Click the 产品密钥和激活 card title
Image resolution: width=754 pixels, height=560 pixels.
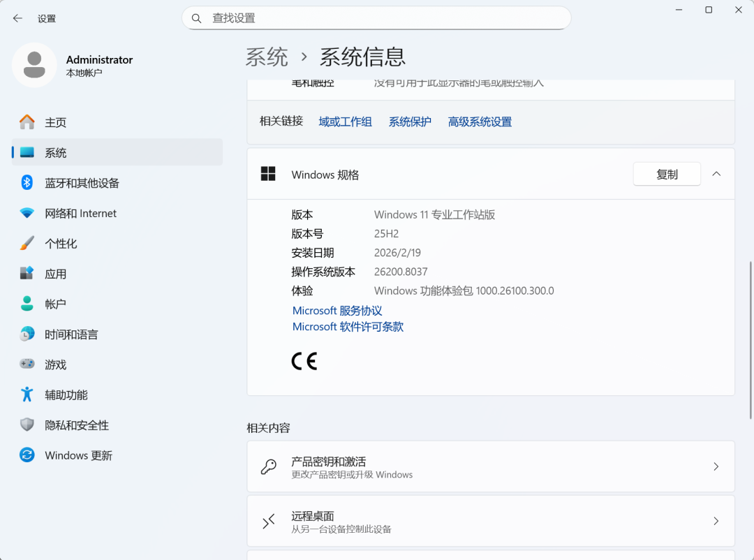click(328, 462)
